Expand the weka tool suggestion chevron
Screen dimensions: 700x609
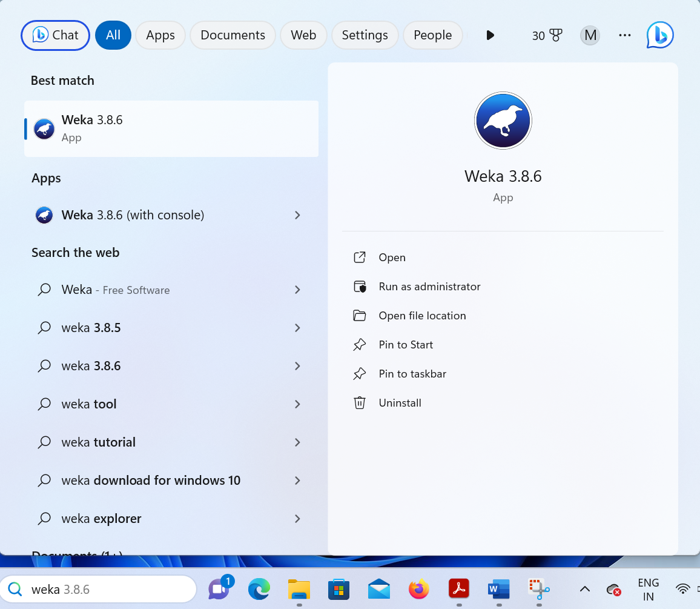point(298,404)
